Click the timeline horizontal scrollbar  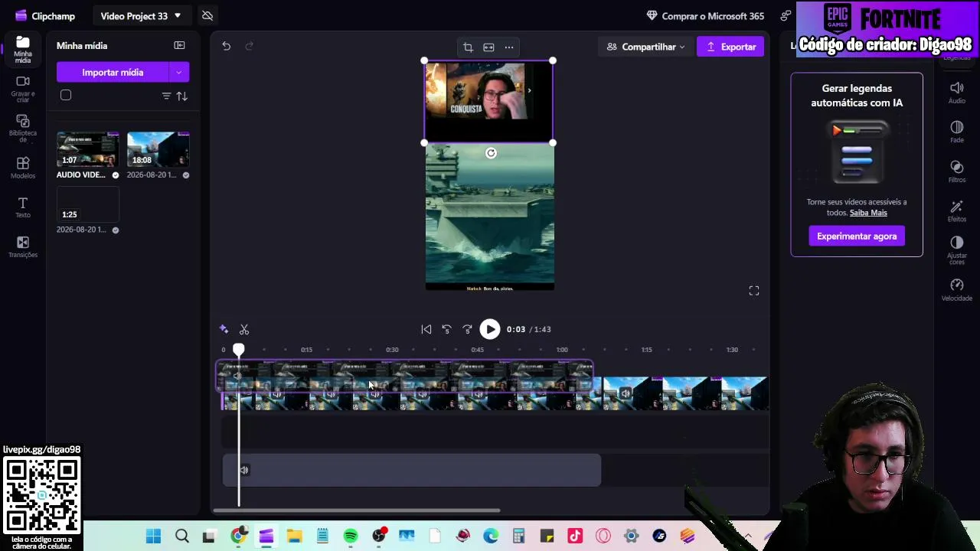[x=357, y=510]
